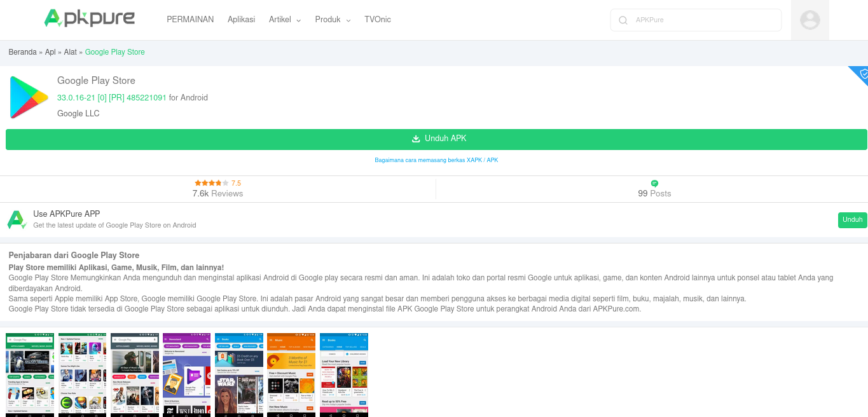868x417 pixels.
Task: Open the third screenshot with dark header
Action: (135, 375)
